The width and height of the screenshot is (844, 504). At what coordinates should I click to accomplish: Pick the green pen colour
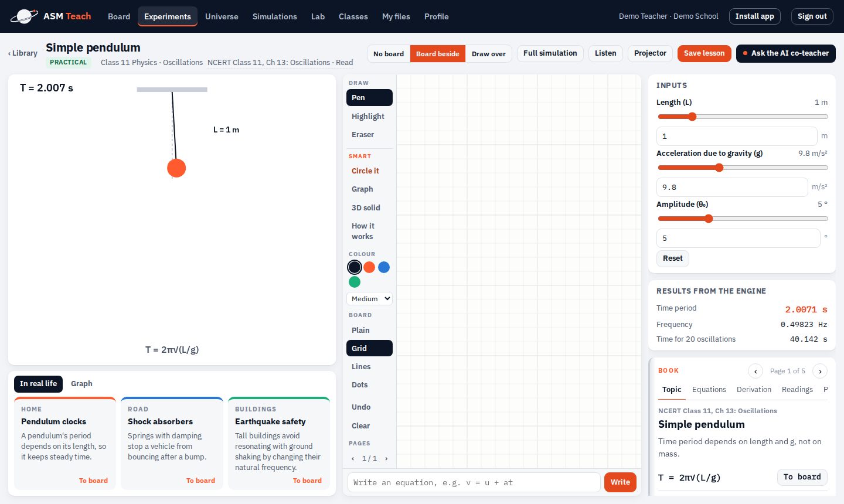(x=355, y=282)
